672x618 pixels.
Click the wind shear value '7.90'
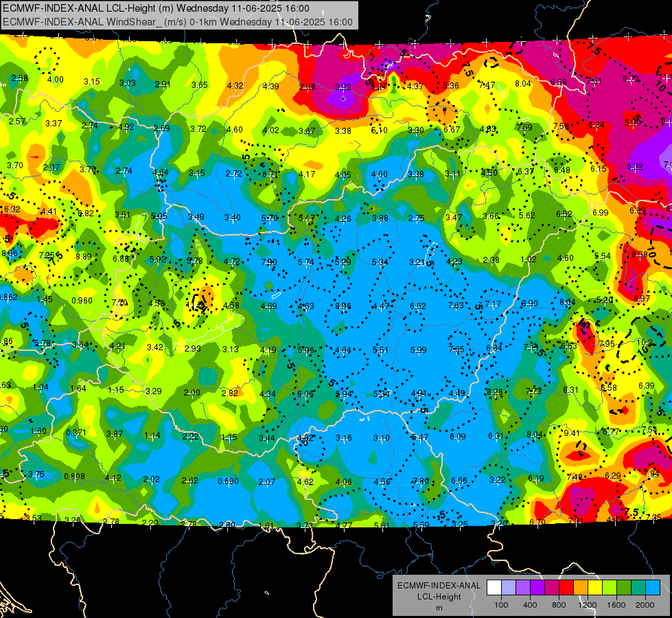pos(269,262)
